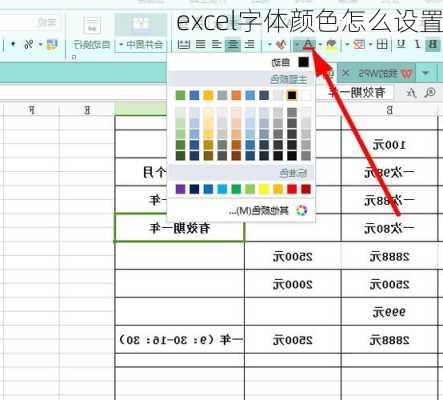This screenshot has width=443, height=400.
Task: Select the cell containing 一次88元
Action: point(389,200)
